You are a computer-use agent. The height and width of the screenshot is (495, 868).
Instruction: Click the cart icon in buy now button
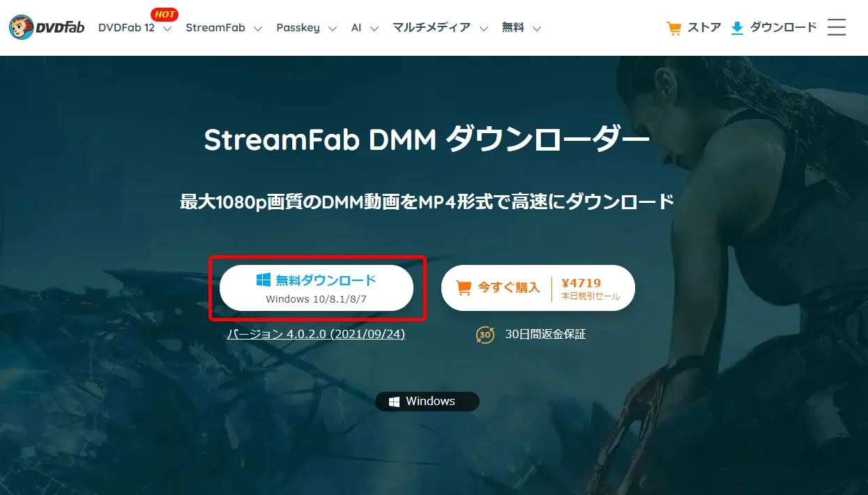[463, 287]
